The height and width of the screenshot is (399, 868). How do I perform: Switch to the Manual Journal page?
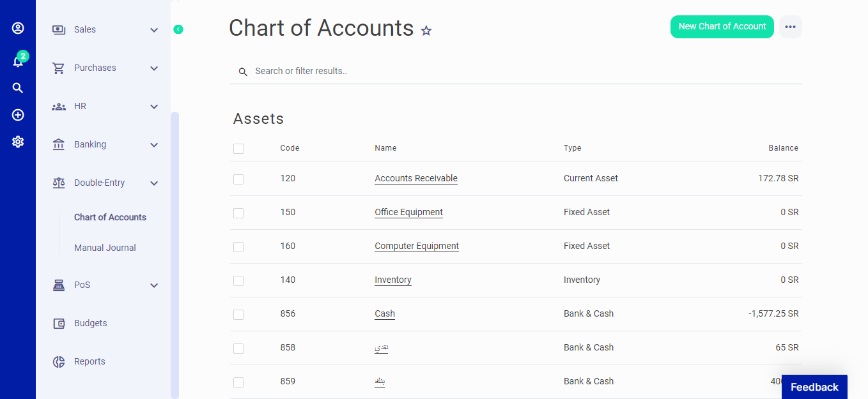(x=105, y=247)
